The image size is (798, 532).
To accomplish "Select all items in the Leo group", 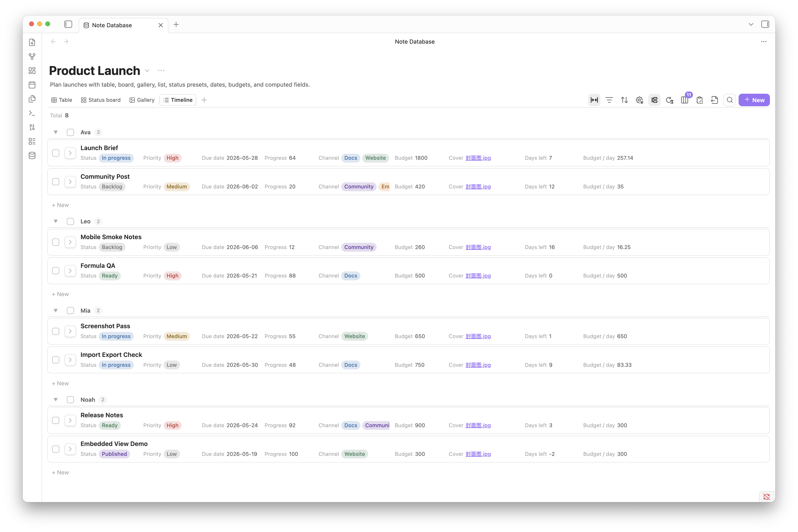I will pos(70,222).
